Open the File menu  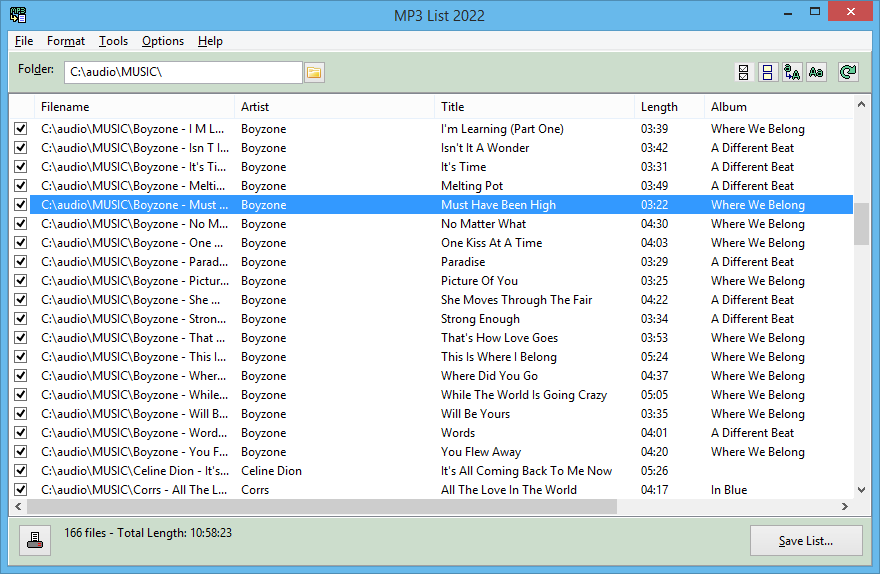click(24, 41)
